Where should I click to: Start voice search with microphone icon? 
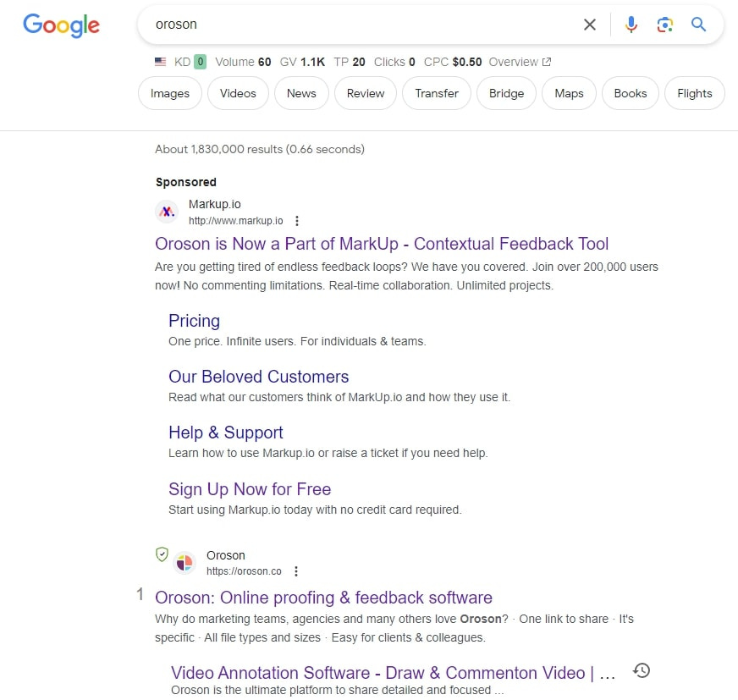631,25
